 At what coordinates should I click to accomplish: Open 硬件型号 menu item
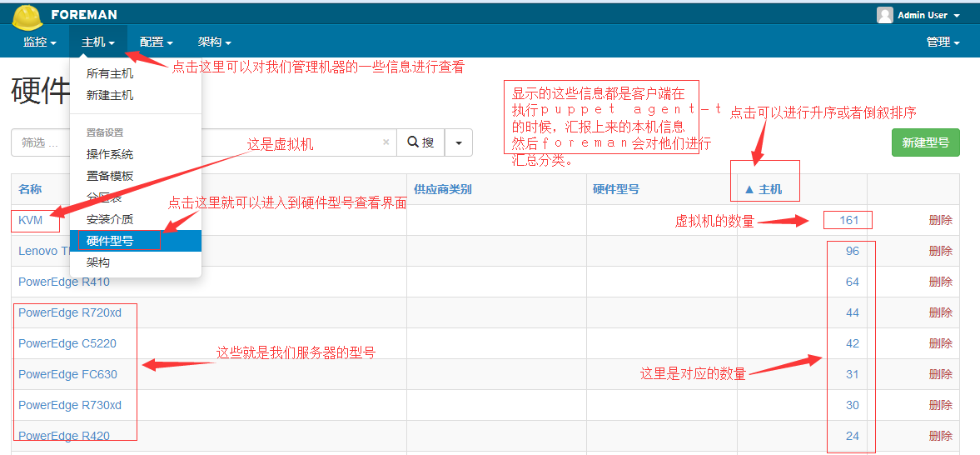(x=110, y=241)
